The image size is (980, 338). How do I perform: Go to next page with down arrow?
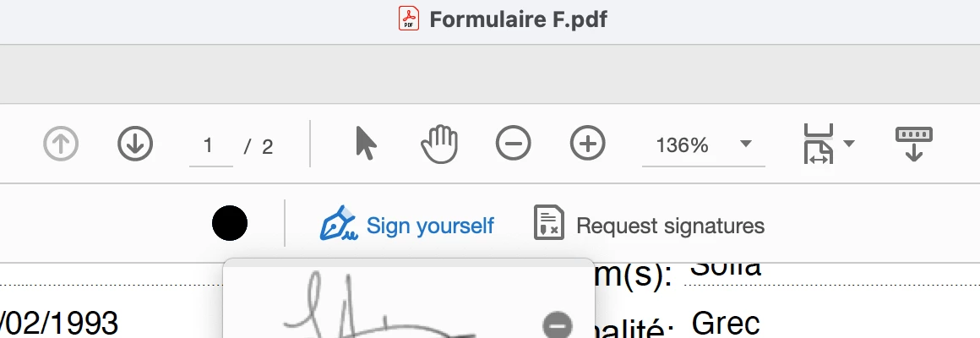click(x=135, y=144)
